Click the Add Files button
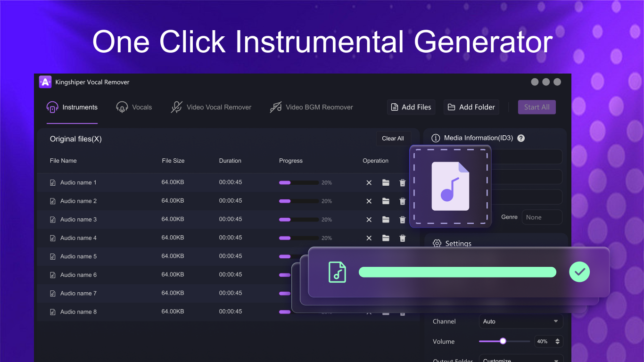Screen dimensions: 644x362 (411, 107)
